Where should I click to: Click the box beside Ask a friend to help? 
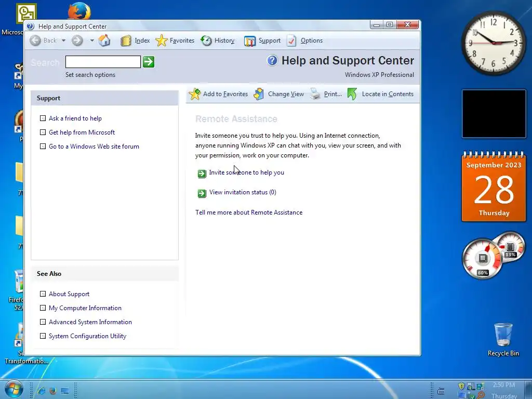43,118
